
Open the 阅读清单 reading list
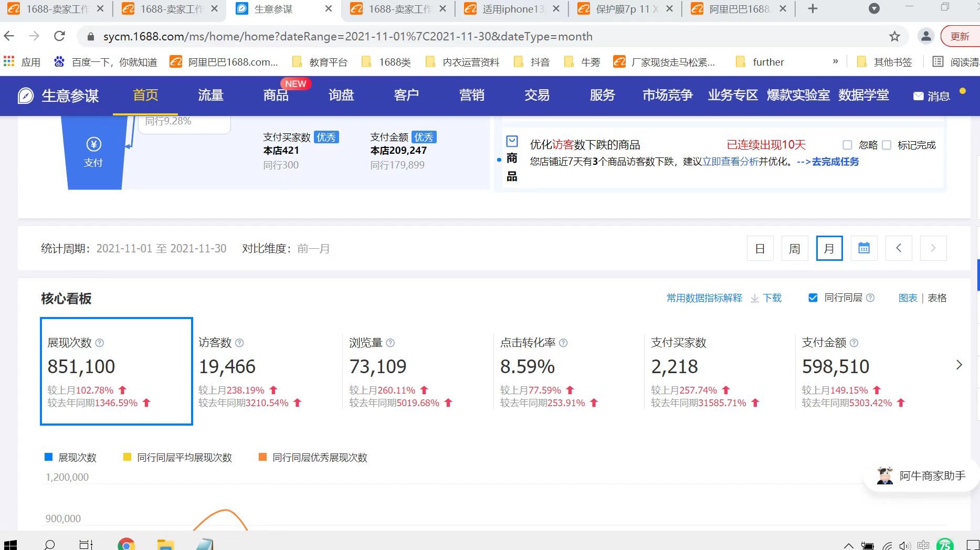(x=956, y=62)
